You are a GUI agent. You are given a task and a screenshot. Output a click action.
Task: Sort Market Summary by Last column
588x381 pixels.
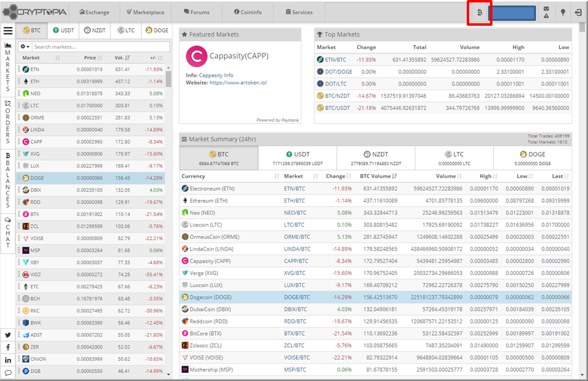tap(560, 176)
